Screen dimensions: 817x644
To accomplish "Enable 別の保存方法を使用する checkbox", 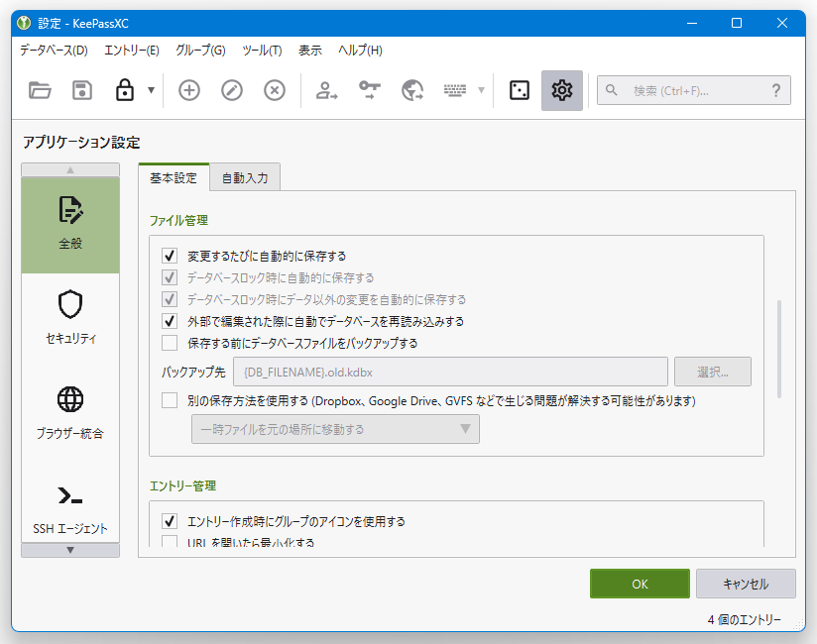I will click(x=170, y=400).
